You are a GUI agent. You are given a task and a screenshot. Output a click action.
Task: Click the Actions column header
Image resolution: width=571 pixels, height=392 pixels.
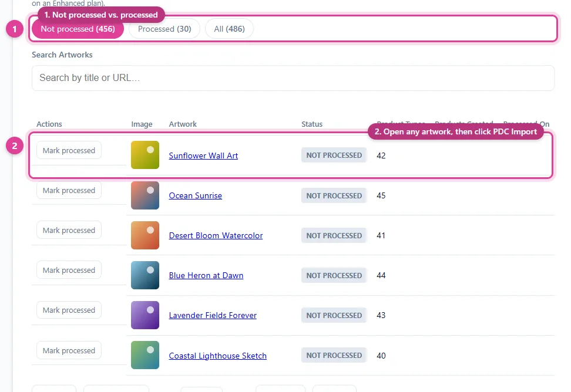pos(49,124)
